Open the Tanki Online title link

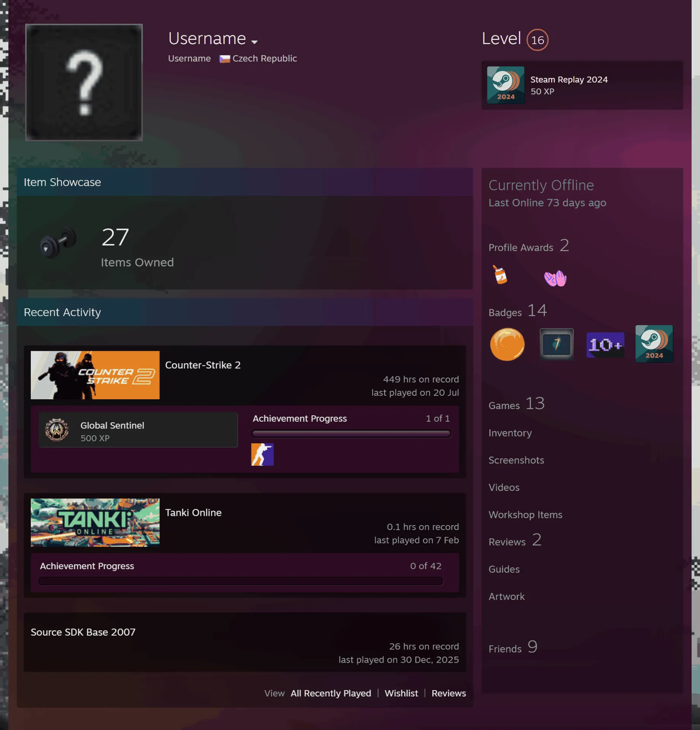pos(193,513)
